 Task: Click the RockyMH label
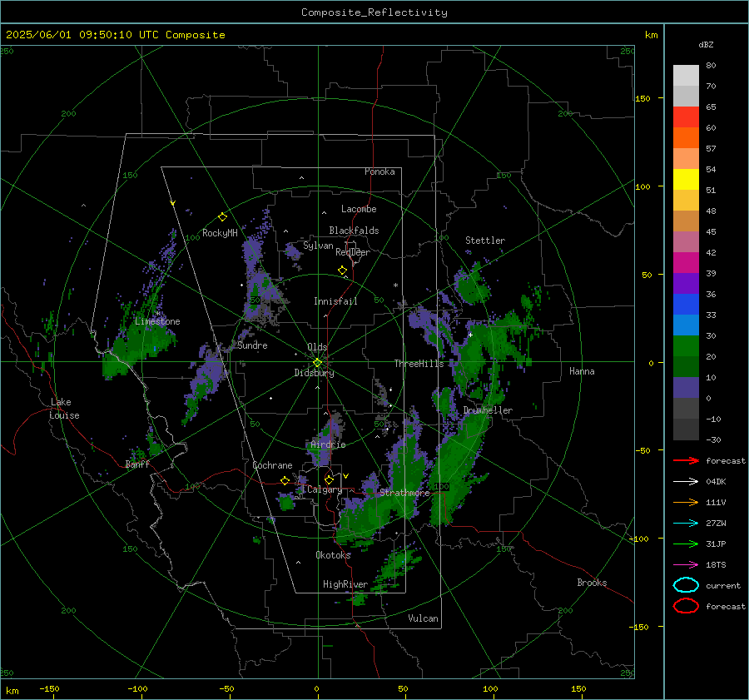(220, 233)
